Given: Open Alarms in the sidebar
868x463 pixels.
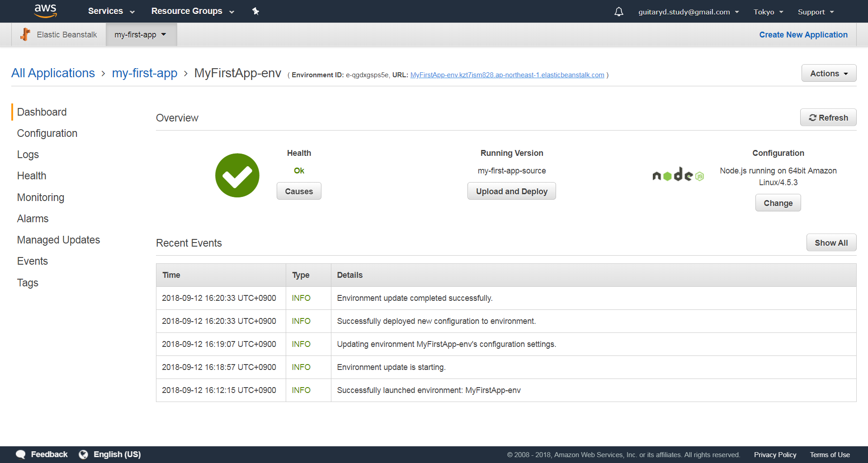Looking at the screenshot, I should tap(33, 219).
